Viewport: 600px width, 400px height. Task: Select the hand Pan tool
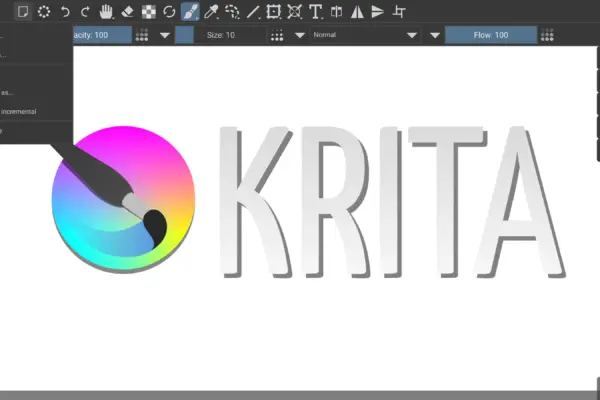pos(106,12)
